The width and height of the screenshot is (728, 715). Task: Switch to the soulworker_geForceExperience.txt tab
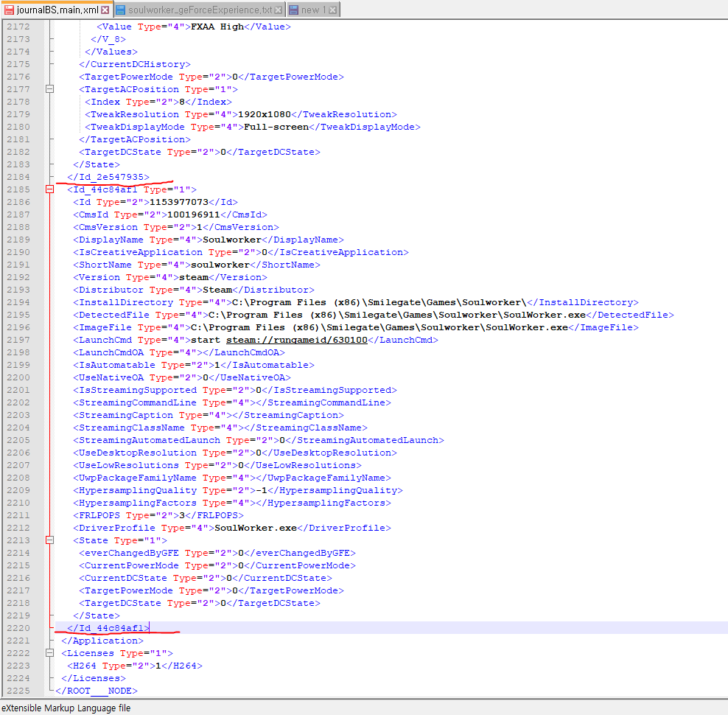pos(200,10)
